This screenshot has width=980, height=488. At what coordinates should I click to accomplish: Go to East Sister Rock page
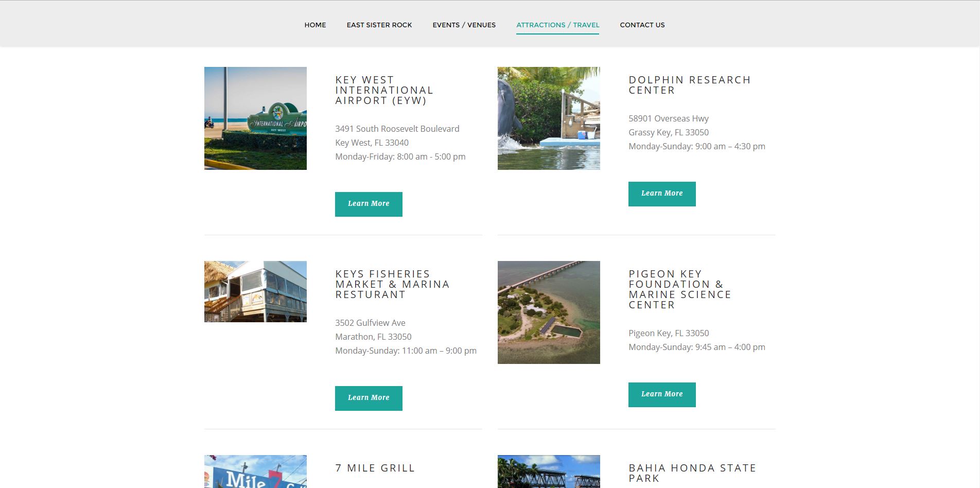379,25
